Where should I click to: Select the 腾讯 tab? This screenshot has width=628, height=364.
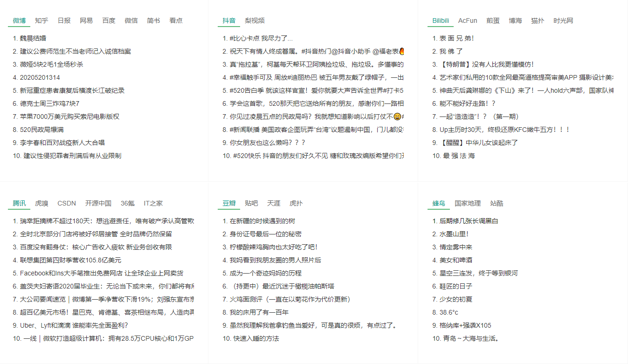click(19, 203)
